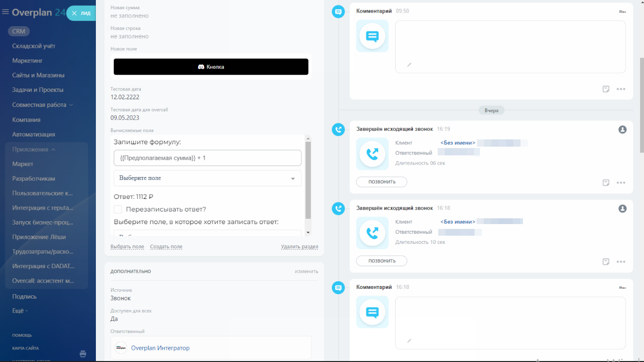Screen dimensions: 644x362
Task: Click the printer icon in the left sidebar
Action: tap(83, 354)
